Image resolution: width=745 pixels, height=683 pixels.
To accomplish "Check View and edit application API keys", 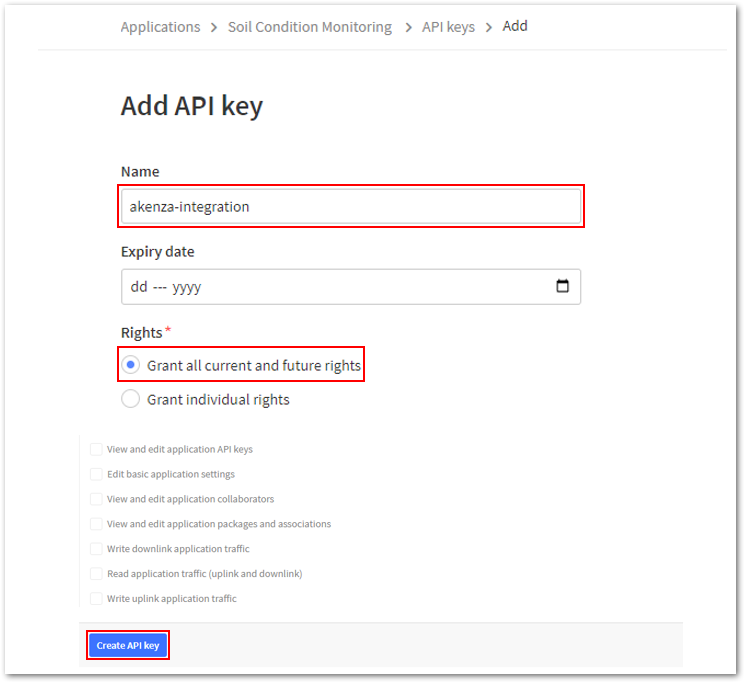I will pos(96,449).
